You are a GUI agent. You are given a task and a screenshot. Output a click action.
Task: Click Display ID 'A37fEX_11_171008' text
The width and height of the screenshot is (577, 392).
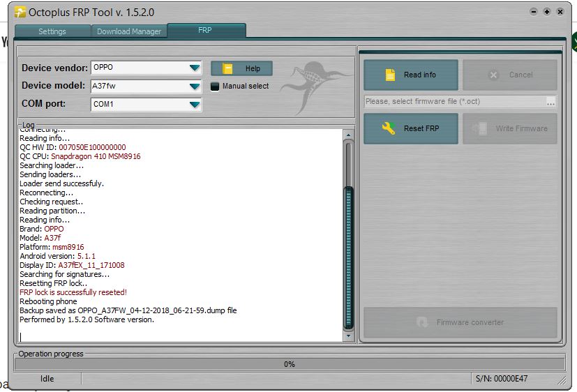click(91, 265)
